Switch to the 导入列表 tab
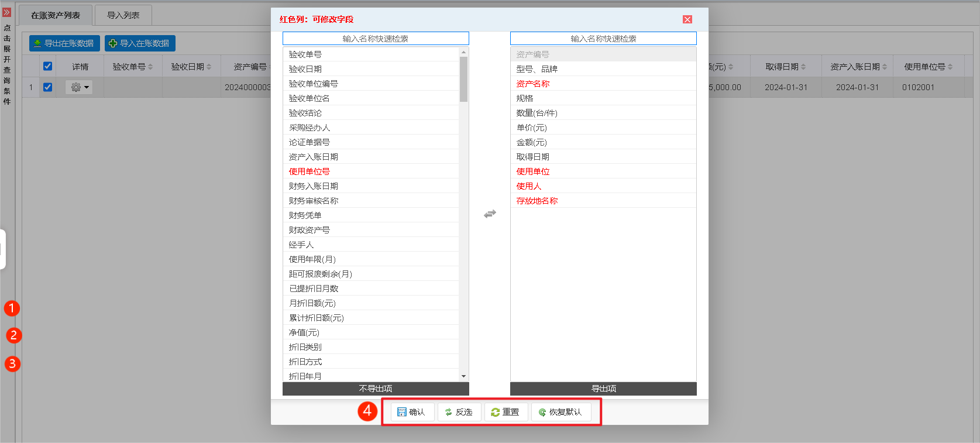Image resolution: width=980 pixels, height=443 pixels. (x=123, y=15)
